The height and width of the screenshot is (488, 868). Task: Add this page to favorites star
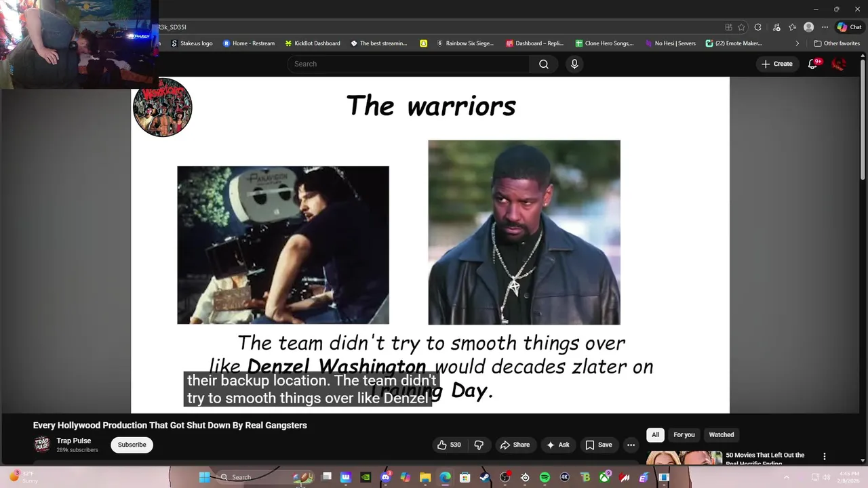[741, 27]
